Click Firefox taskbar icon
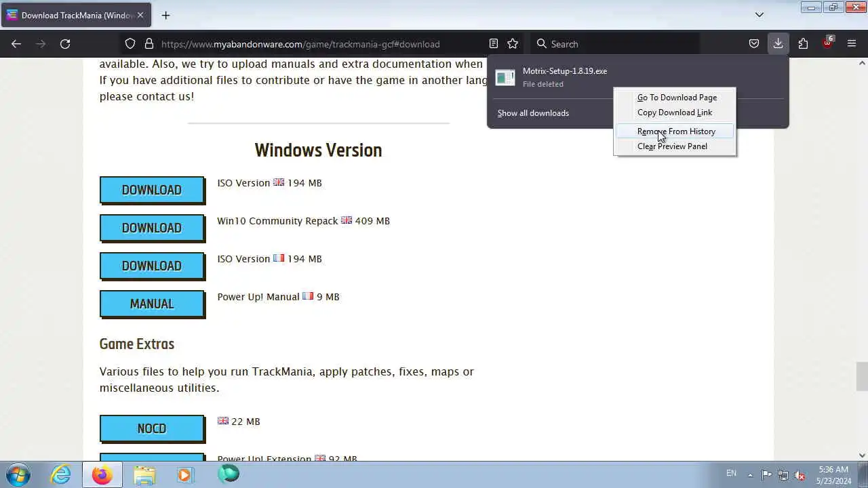868x488 pixels. (102, 474)
